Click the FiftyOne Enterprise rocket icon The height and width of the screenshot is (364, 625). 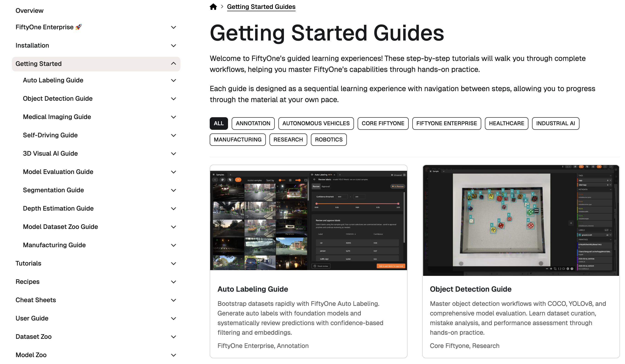coord(79,27)
